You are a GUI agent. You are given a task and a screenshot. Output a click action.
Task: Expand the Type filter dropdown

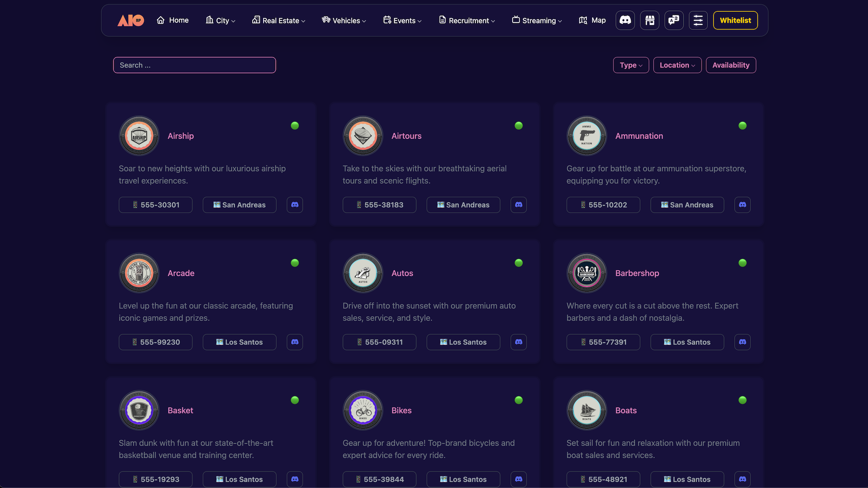[x=631, y=65]
